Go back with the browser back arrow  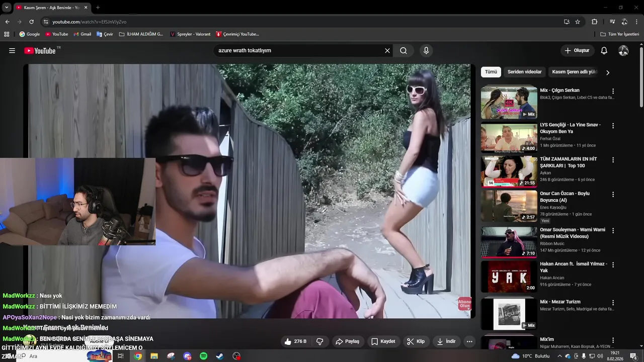pyautogui.click(x=7, y=22)
